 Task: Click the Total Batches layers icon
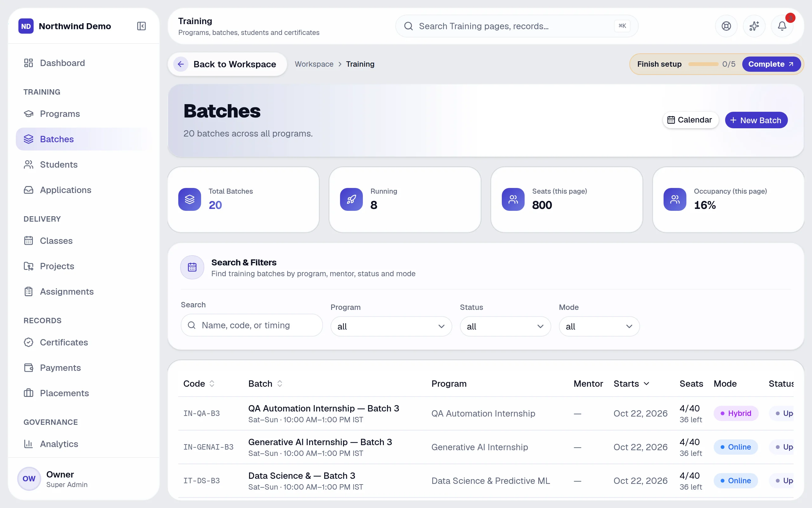pos(190,199)
